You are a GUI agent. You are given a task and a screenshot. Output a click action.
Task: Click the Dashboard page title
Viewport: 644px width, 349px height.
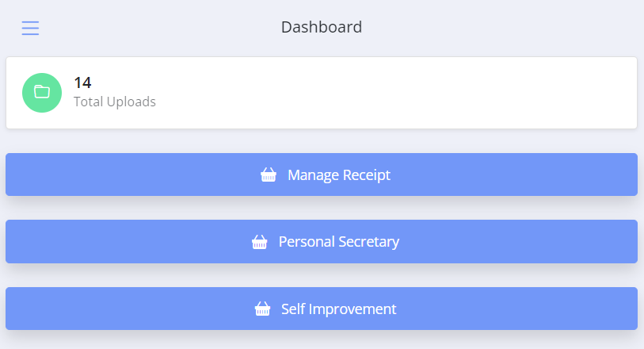pos(322,27)
